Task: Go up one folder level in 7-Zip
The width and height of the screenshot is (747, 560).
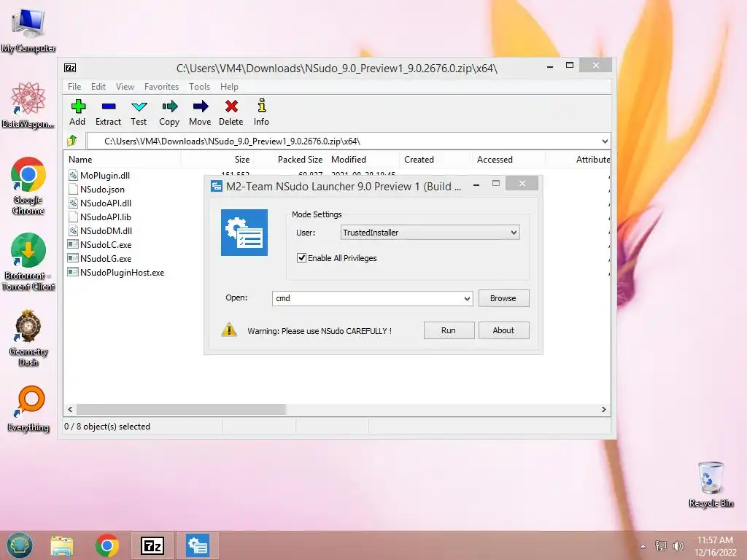Action: [x=72, y=141]
